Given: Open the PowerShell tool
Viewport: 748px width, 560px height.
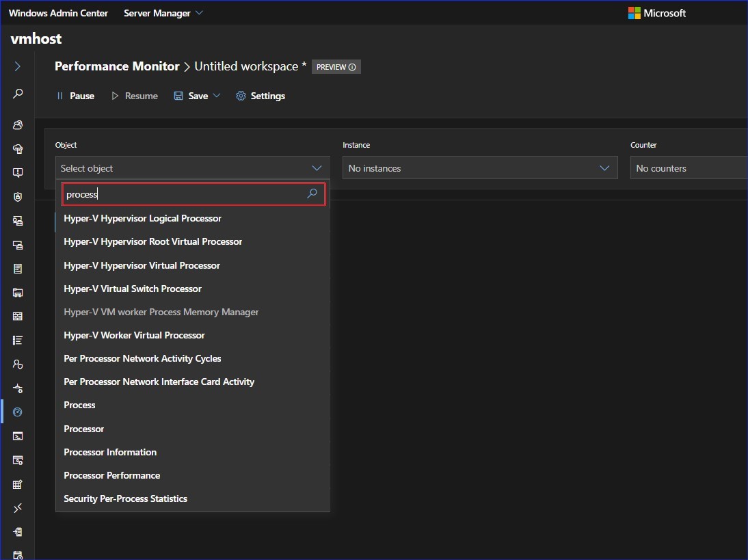Looking at the screenshot, I should [x=18, y=436].
